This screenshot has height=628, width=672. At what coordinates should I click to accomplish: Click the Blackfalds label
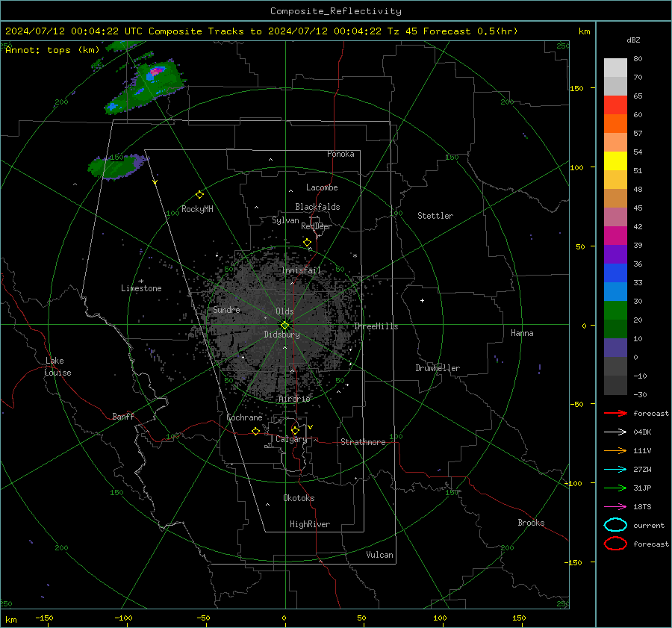(x=317, y=207)
